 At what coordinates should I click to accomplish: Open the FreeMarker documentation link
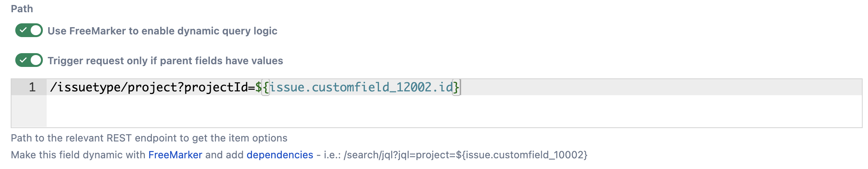[175, 155]
